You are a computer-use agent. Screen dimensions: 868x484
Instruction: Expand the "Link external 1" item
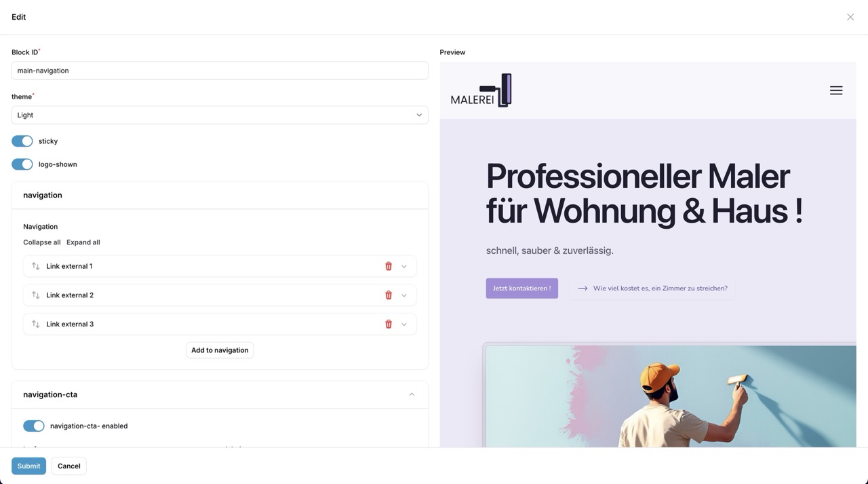[x=404, y=266]
